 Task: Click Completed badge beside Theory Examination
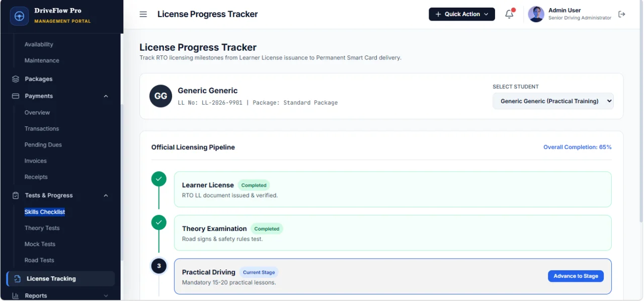point(267,229)
